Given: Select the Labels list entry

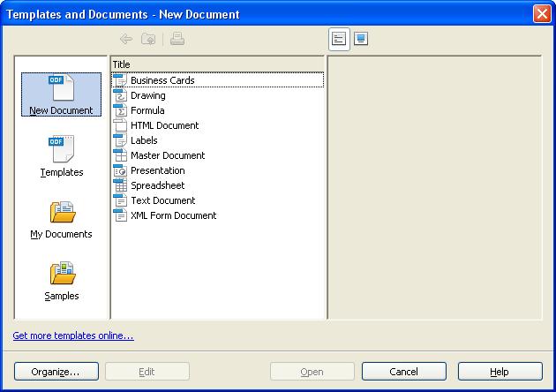Looking at the screenshot, I should coord(218,140).
